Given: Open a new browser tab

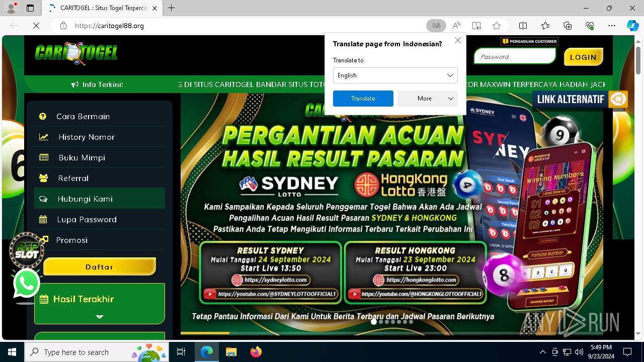Looking at the screenshot, I should click(x=171, y=8).
